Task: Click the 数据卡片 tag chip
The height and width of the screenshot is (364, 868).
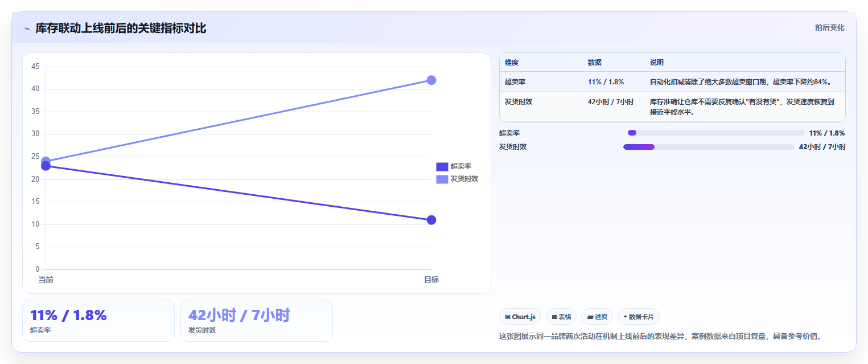Action: pos(639,317)
